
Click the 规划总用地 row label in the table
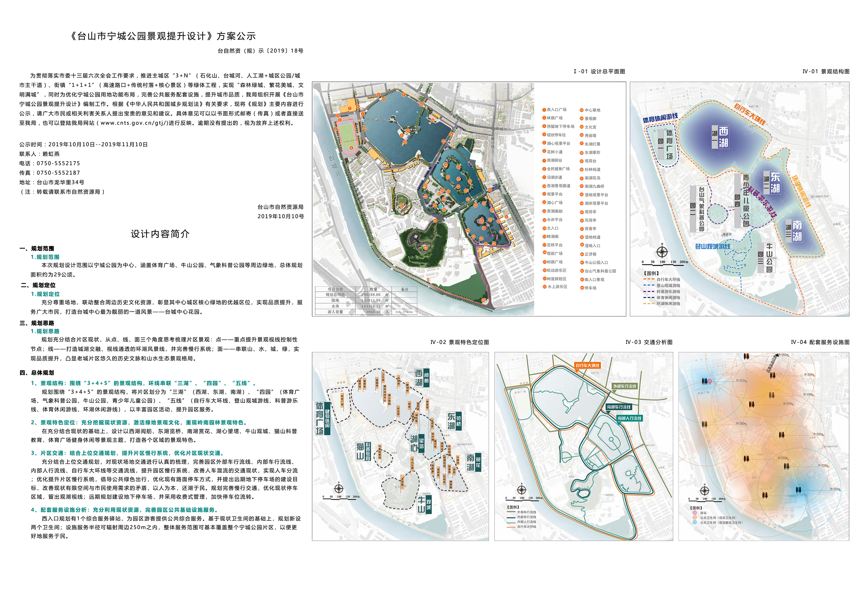pos(335,295)
